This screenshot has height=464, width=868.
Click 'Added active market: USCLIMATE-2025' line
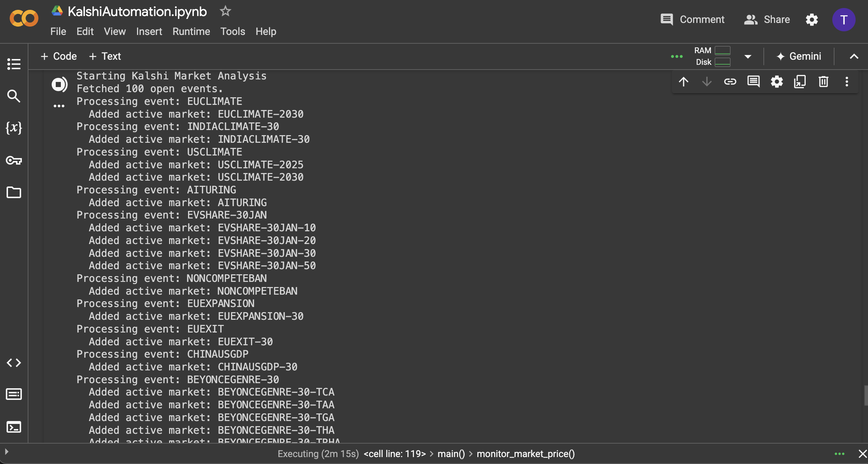point(196,165)
